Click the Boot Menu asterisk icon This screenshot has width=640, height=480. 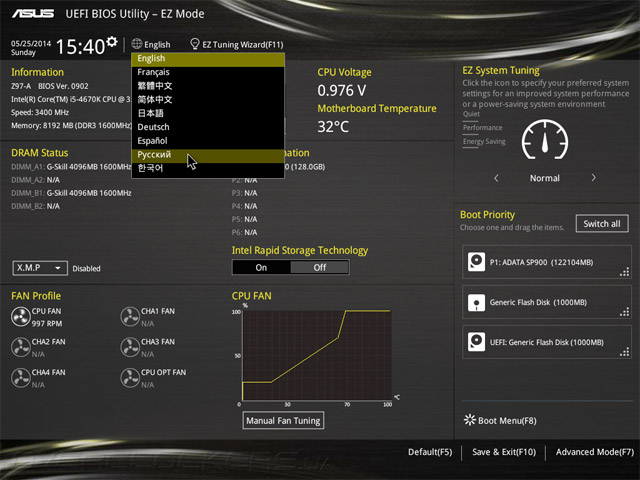point(470,420)
